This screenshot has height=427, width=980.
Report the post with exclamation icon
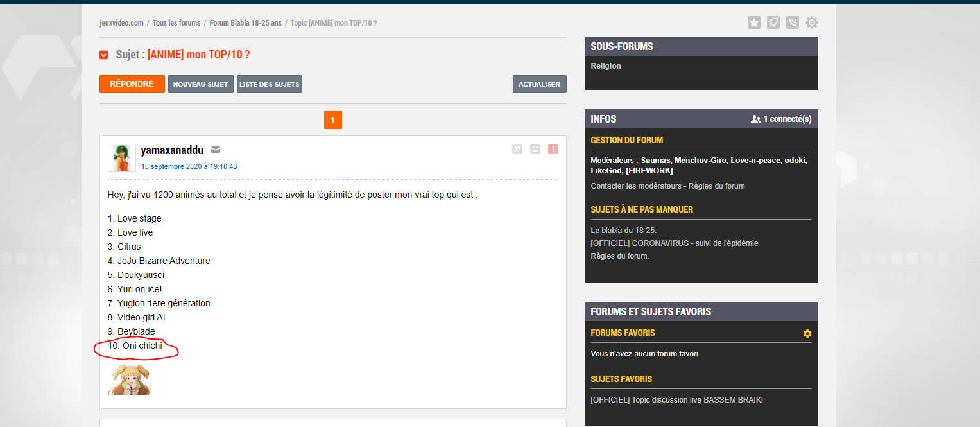point(553,149)
